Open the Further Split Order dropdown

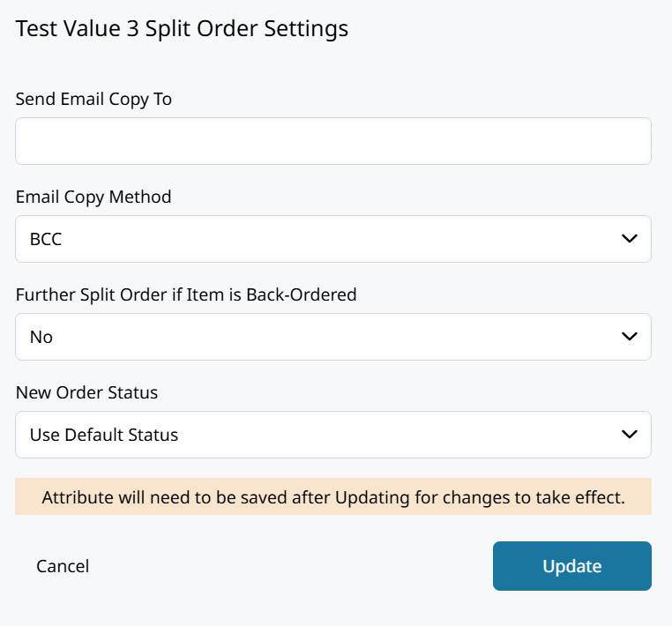(333, 337)
